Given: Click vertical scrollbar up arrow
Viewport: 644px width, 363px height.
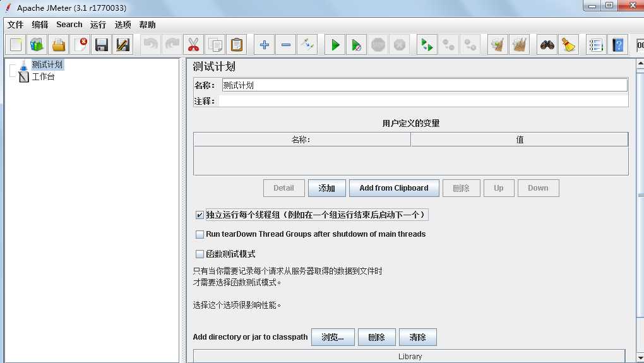Looking at the screenshot, I should coord(640,64).
